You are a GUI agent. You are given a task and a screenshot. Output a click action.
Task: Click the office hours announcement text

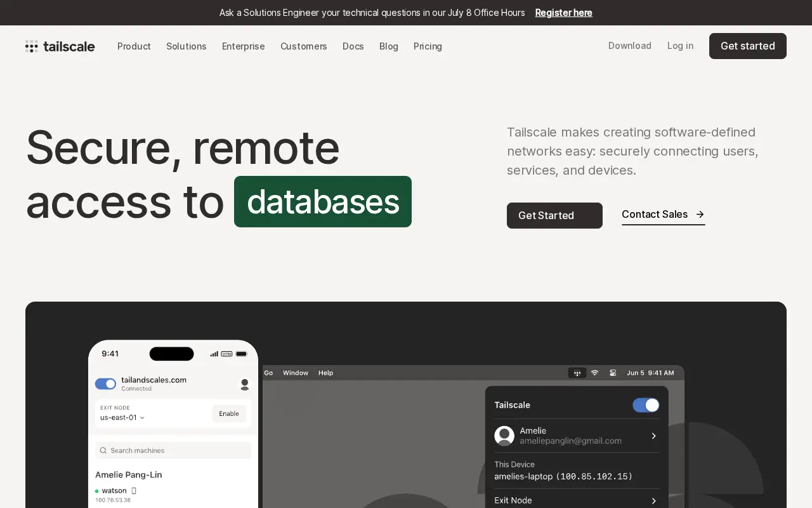[372, 13]
